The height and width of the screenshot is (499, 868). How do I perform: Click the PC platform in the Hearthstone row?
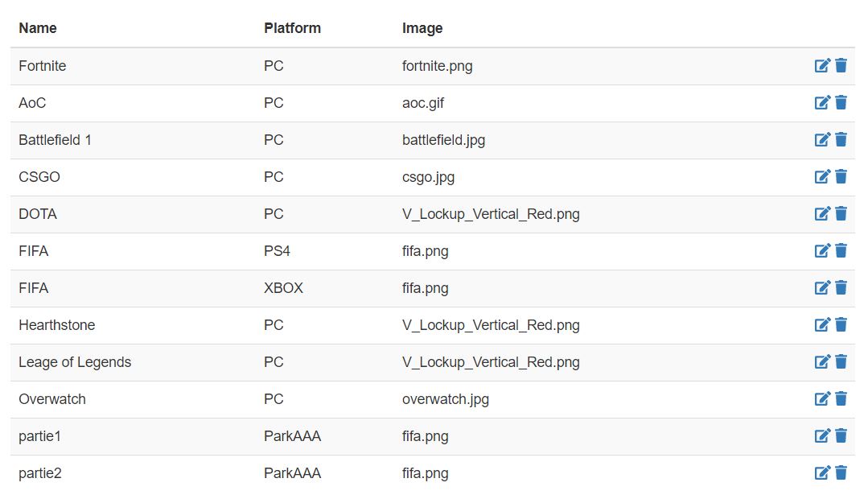274,325
